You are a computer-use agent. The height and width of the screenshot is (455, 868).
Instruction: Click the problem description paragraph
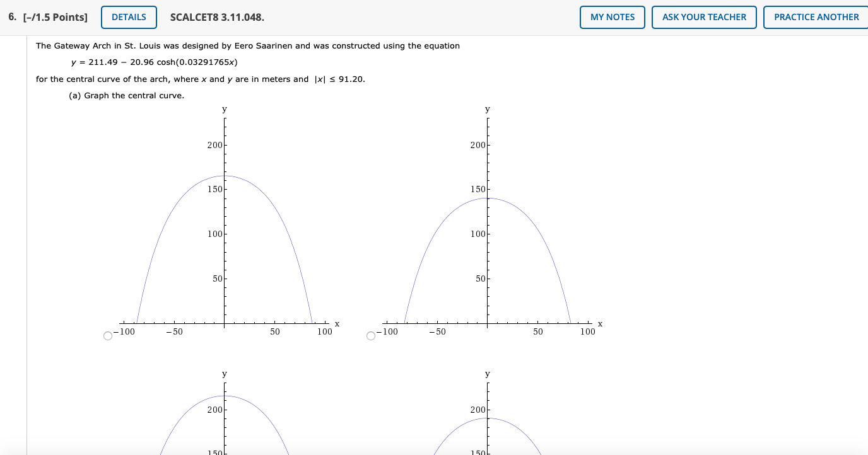[248, 45]
